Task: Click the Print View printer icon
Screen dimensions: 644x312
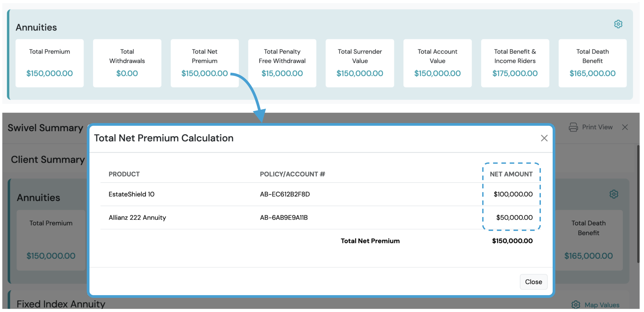Action: (573, 127)
